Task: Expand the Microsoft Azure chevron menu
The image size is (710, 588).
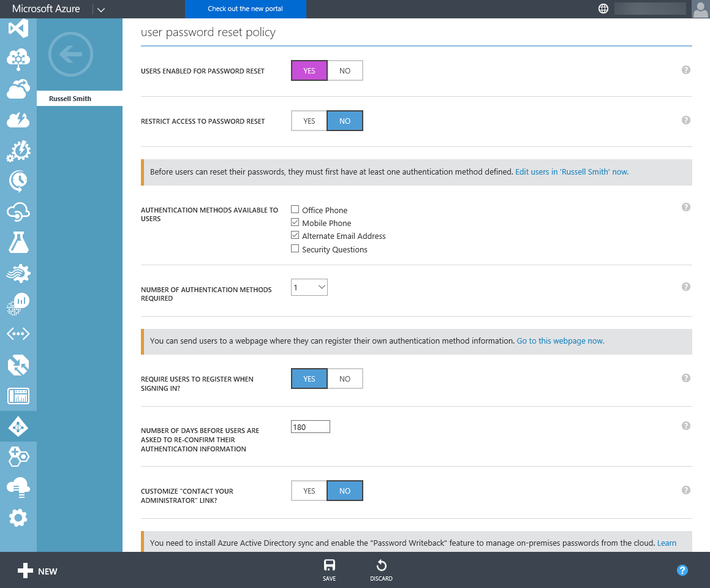Action: [x=101, y=10]
